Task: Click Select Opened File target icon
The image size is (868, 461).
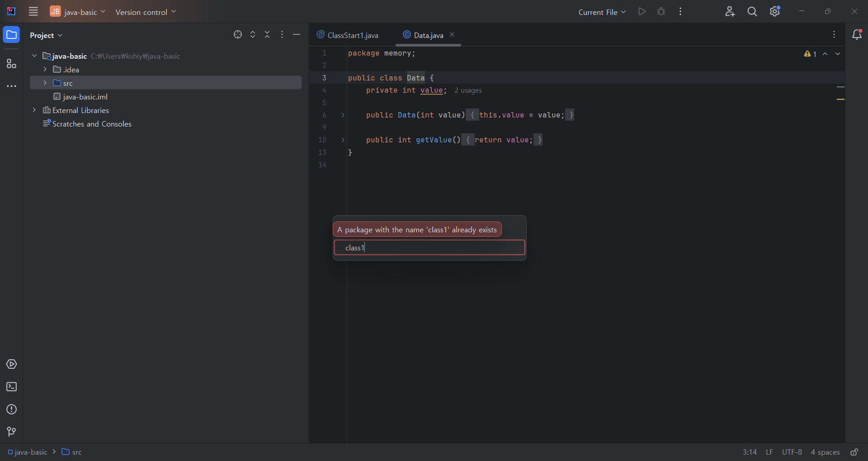Action: click(x=238, y=35)
